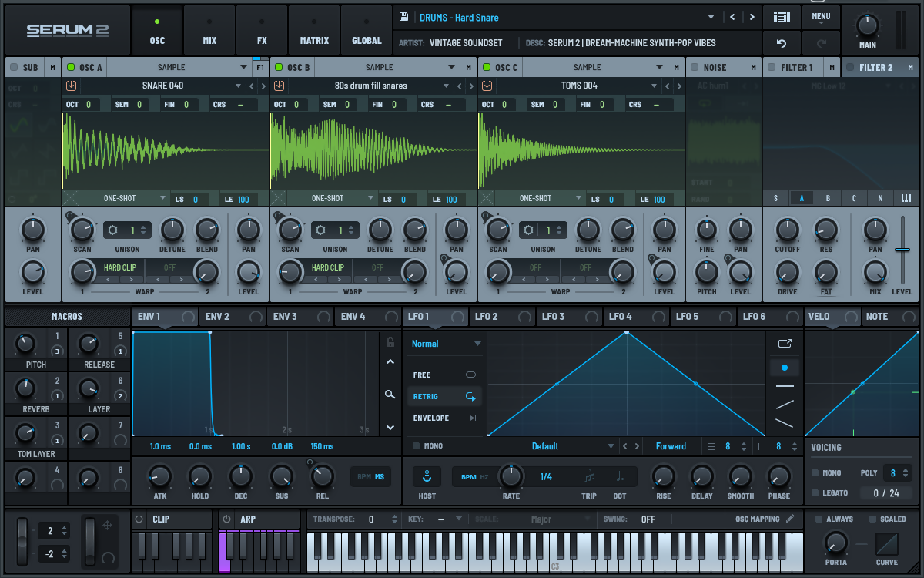This screenshot has width=924, height=578.
Task: Select LFO FREE trigger mode
Action: click(x=444, y=375)
